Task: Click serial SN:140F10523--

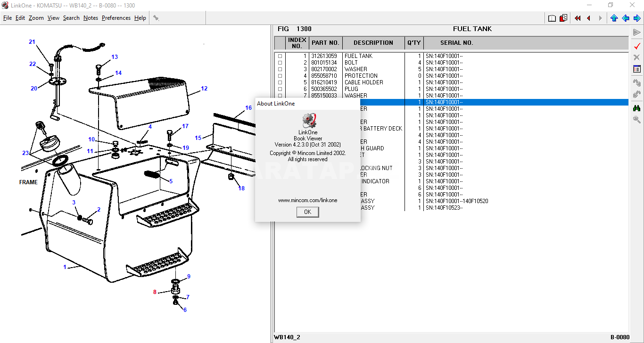Action: tap(444, 208)
